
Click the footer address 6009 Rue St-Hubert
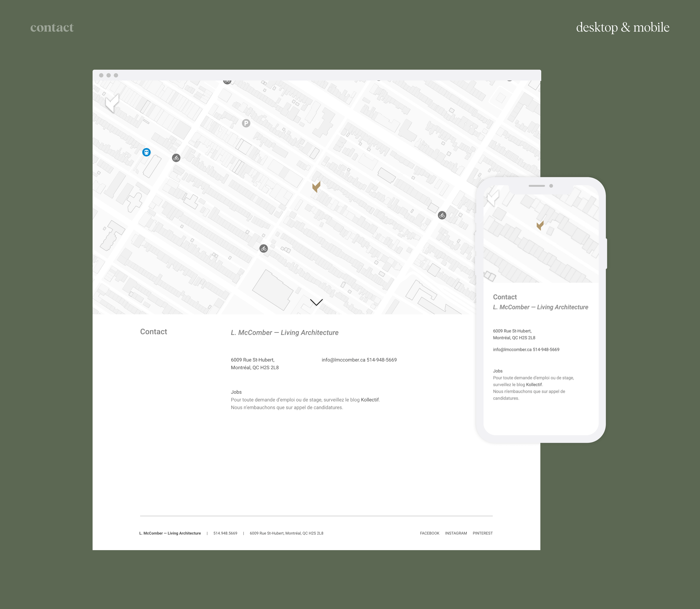tap(286, 533)
